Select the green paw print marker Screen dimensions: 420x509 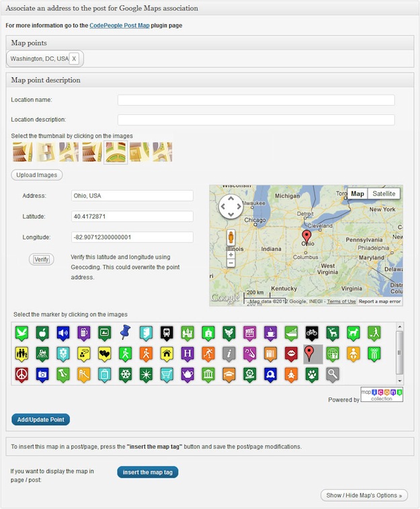[x=311, y=374]
